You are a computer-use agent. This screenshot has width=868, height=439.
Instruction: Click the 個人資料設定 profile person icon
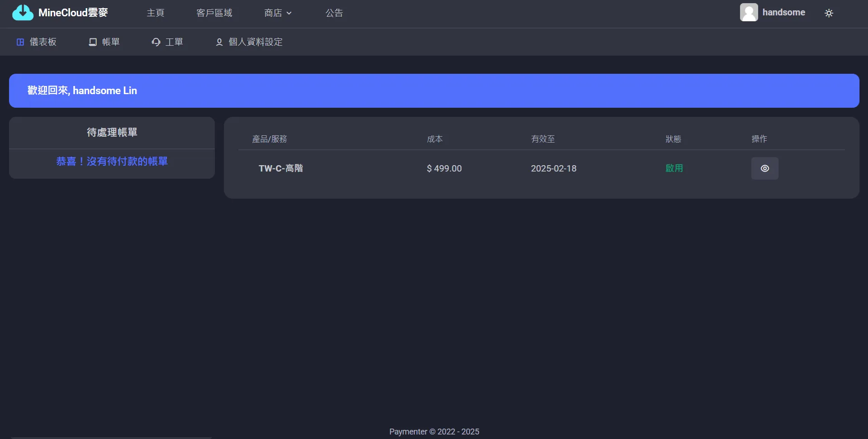click(x=219, y=42)
